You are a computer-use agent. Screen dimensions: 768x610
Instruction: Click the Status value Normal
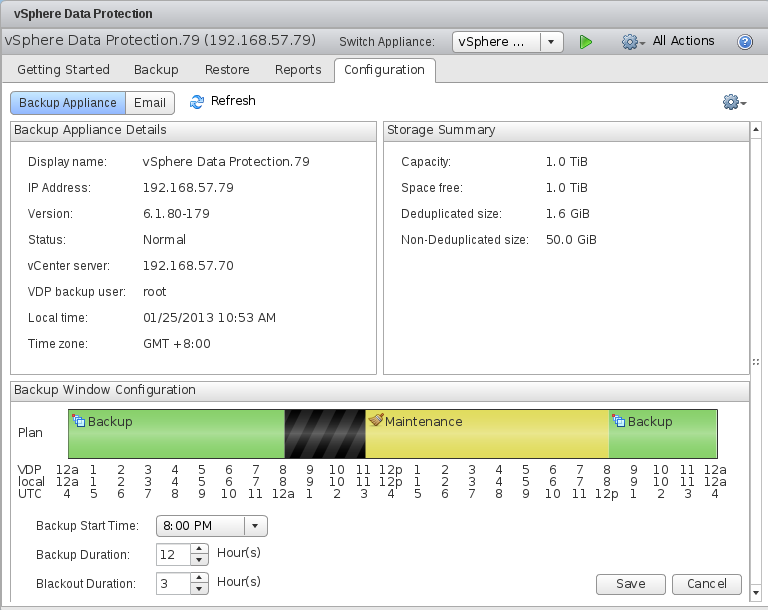tap(164, 240)
